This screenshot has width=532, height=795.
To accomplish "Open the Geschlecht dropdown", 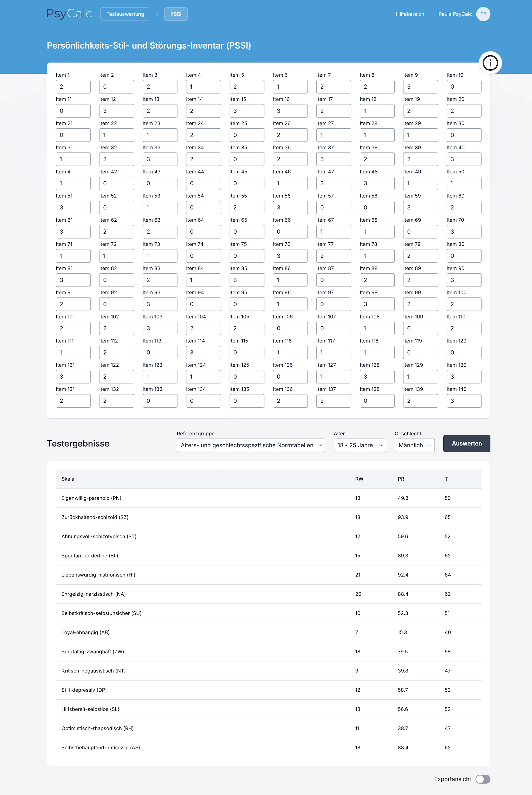I will pyautogui.click(x=414, y=445).
